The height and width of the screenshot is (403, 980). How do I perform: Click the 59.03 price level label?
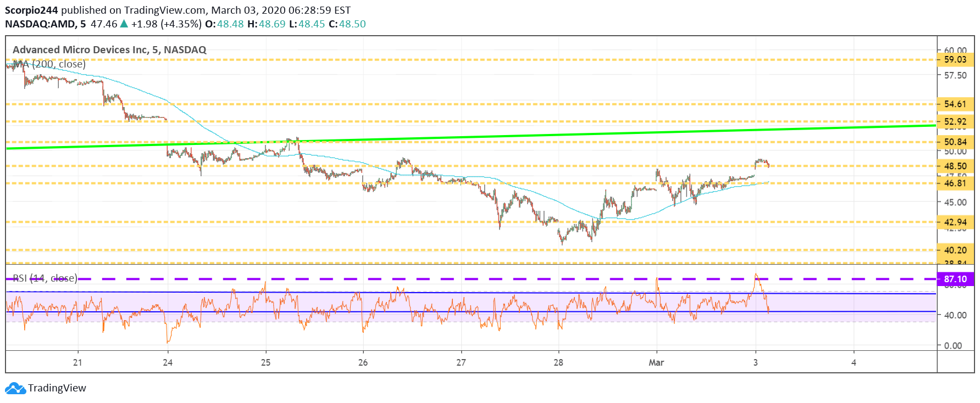(x=955, y=59)
